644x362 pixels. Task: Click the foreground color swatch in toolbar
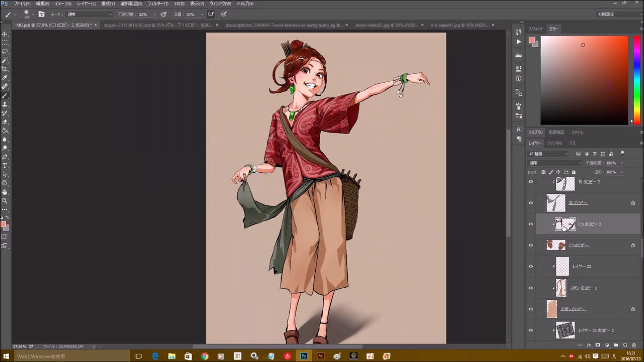tap(3, 225)
